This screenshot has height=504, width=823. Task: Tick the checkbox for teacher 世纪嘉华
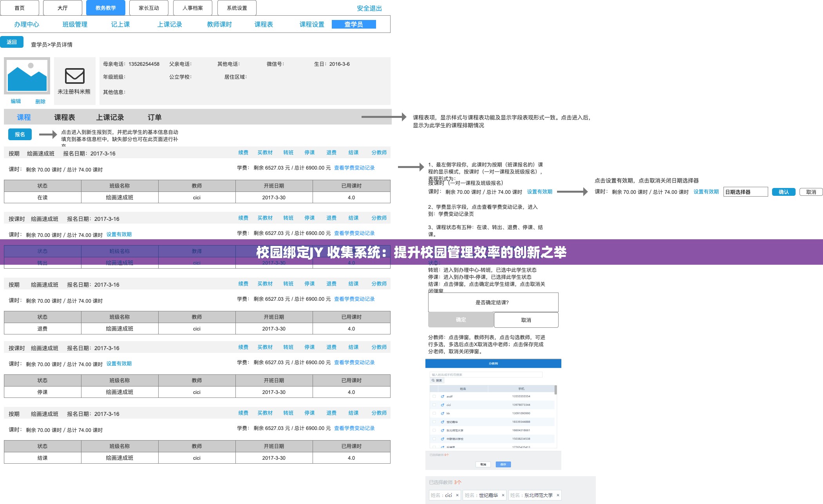tap(434, 422)
